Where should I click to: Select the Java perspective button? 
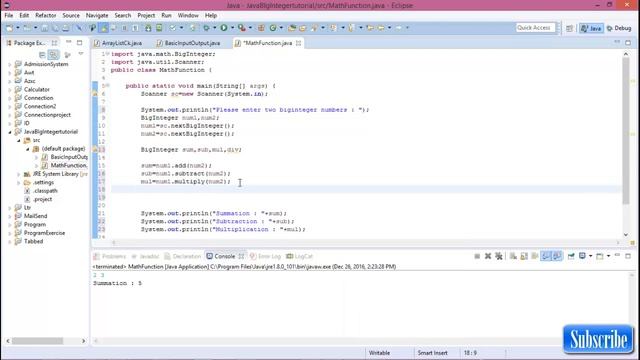(x=591, y=28)
